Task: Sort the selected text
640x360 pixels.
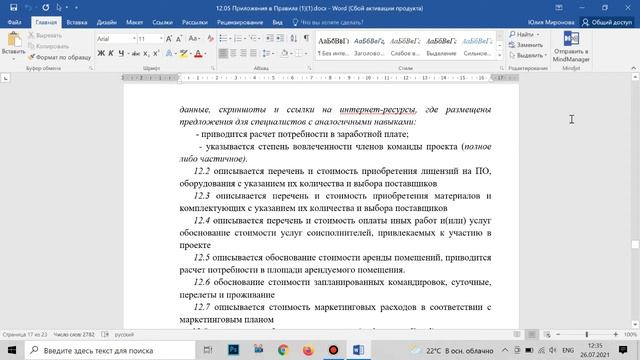Action: (294, 38)
